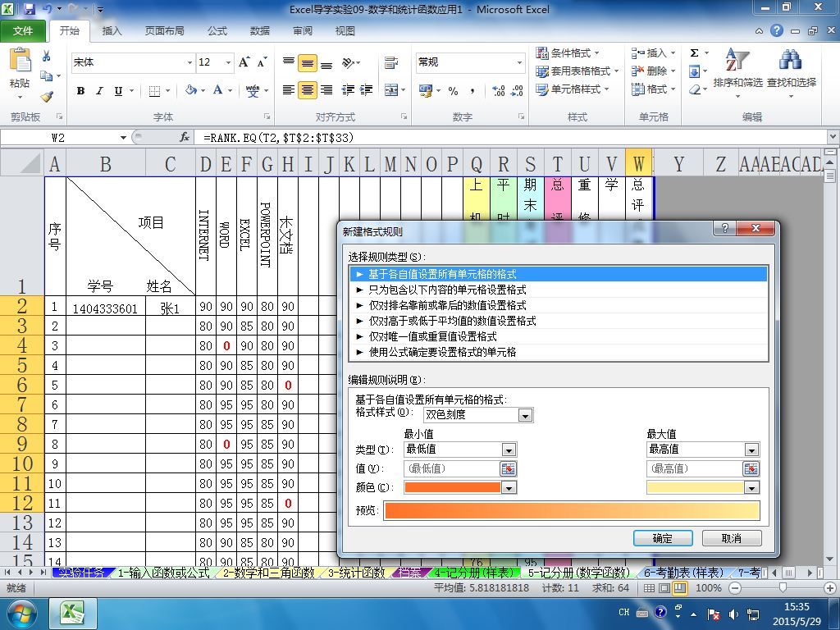Switch to the Formulas ribbon tab

[217, 31]
